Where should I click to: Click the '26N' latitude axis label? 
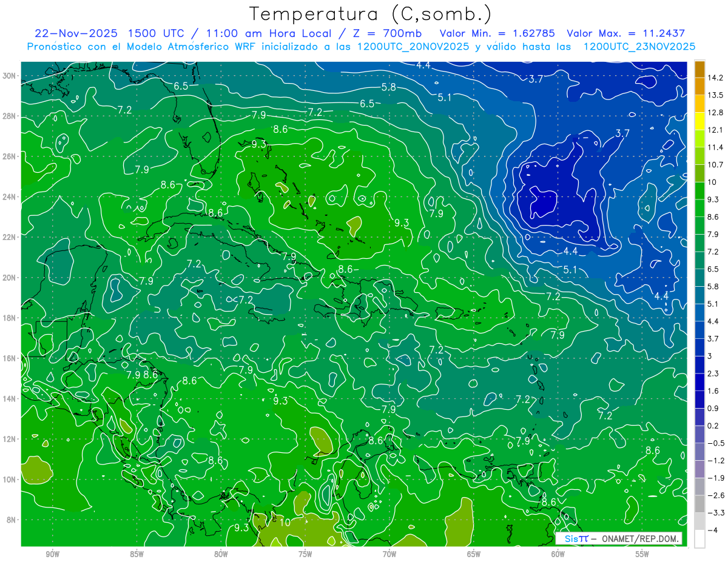[x=10, y=156]
